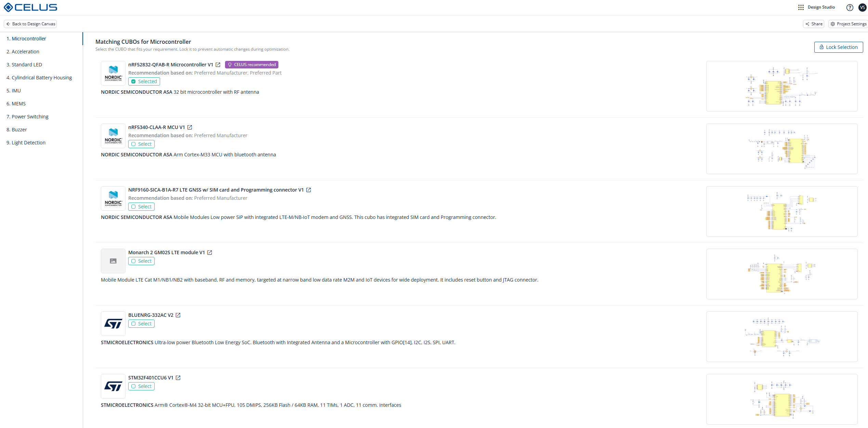Screen dimensions: 868x428
Task: Click the CELUS recommended badge
Action: coord(252,65)
